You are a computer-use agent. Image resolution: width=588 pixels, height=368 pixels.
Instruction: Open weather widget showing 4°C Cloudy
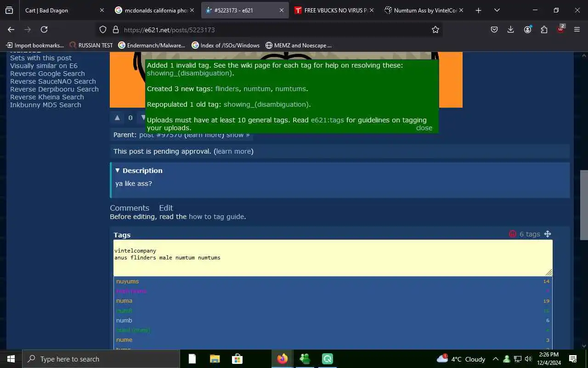coord(461,359)
